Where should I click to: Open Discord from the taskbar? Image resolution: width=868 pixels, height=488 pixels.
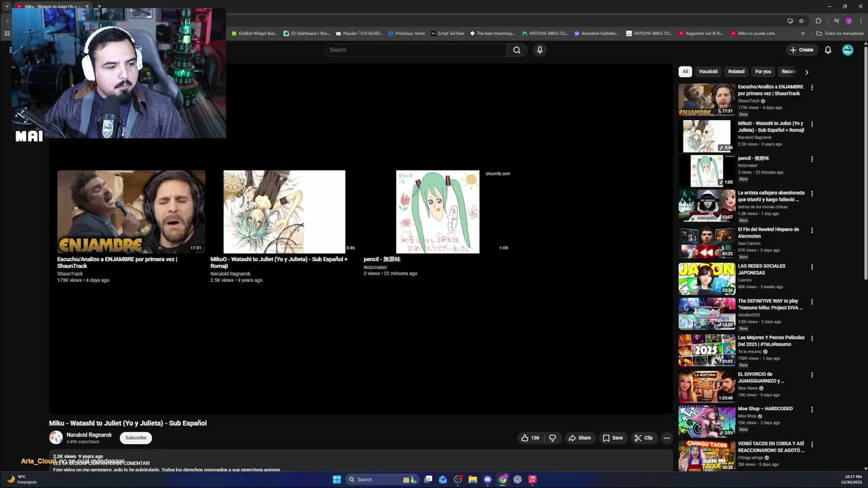click(488, 479)
